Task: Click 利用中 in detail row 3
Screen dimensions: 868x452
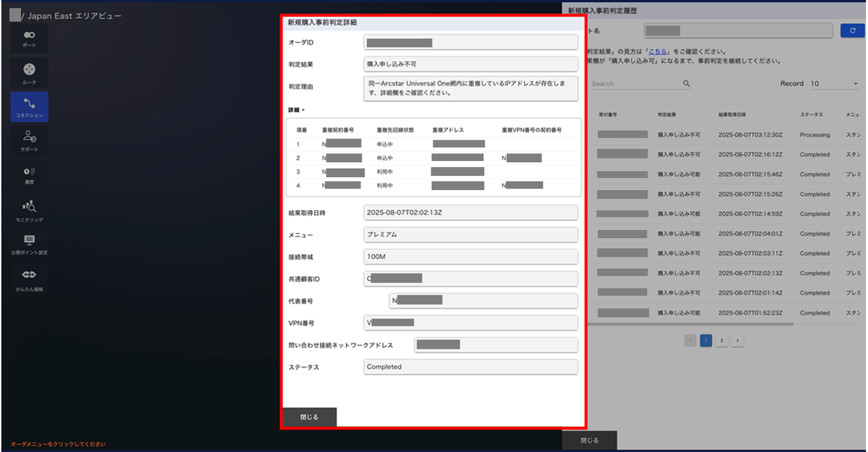Action: point(384,172)
